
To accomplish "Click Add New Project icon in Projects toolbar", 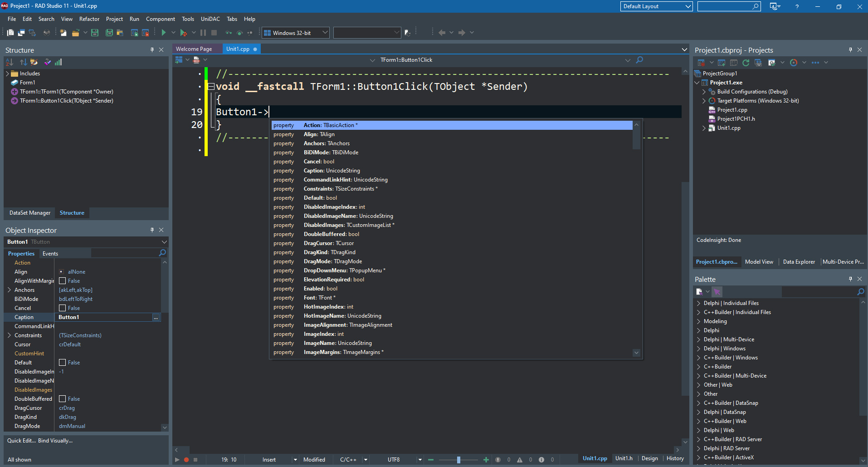I will [x=722, y=63].
